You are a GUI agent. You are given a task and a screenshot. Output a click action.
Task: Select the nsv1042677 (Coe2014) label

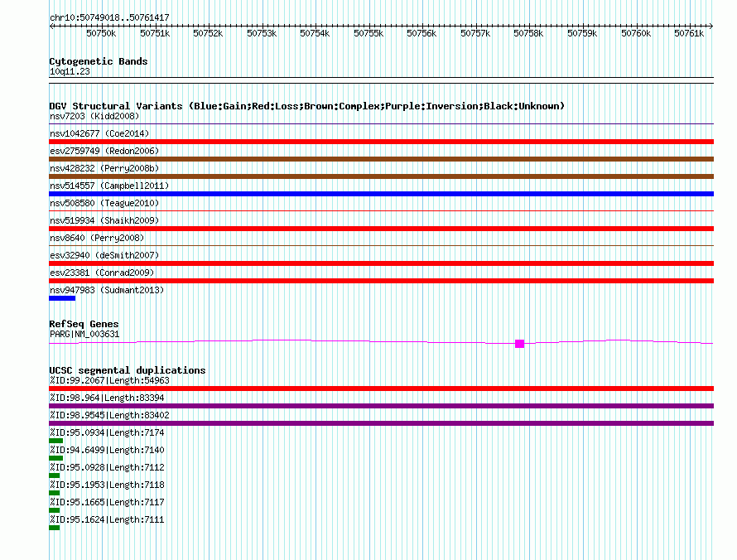click(99, 133)
